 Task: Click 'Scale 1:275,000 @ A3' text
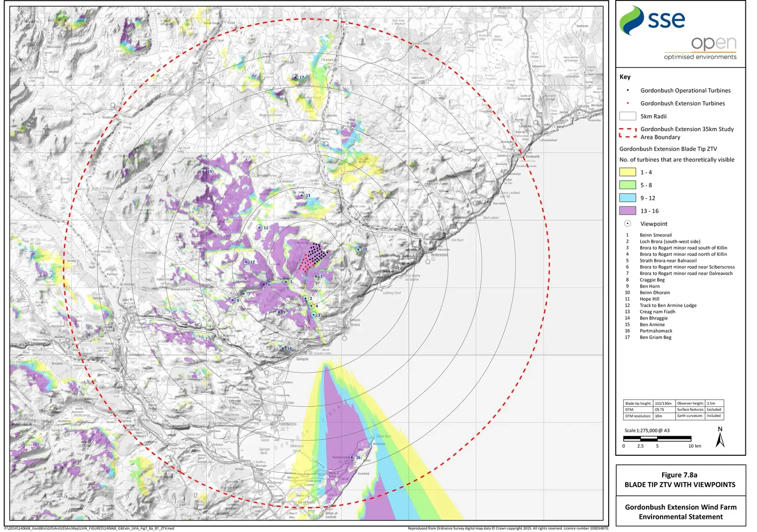647,431
